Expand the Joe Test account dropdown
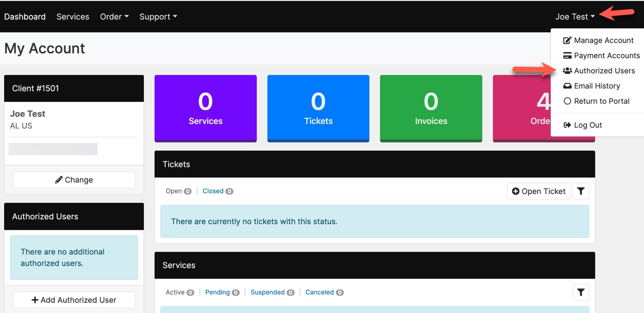644x313 pixels. coord(575,17)
